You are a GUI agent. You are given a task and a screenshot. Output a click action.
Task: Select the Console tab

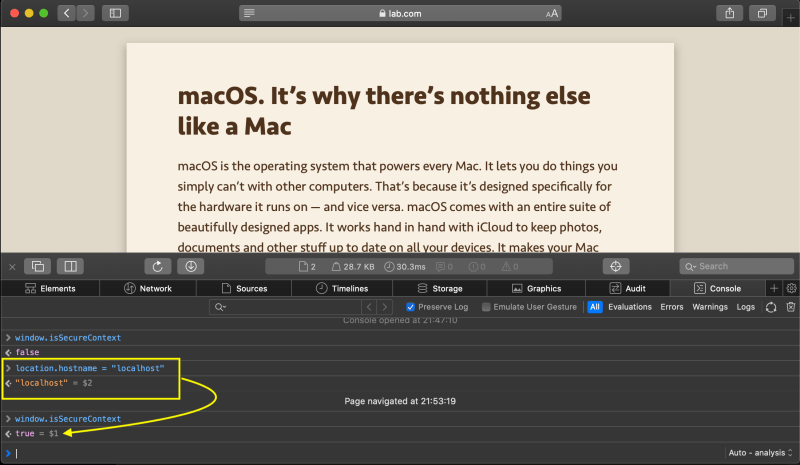click(717, 288)
